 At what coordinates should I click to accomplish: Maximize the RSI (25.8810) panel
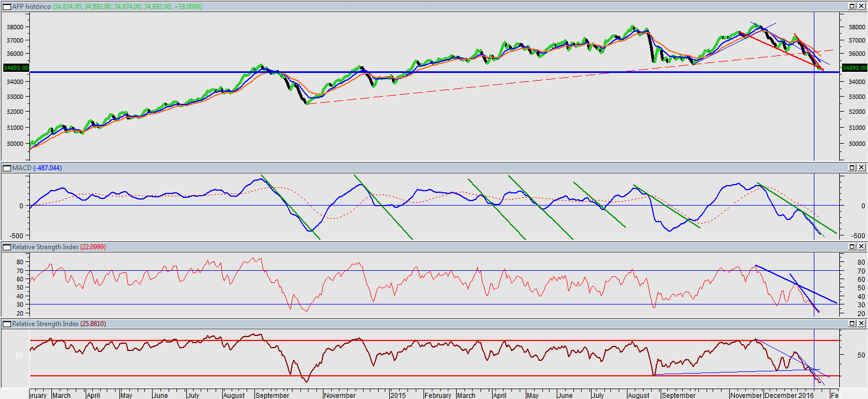852,323
